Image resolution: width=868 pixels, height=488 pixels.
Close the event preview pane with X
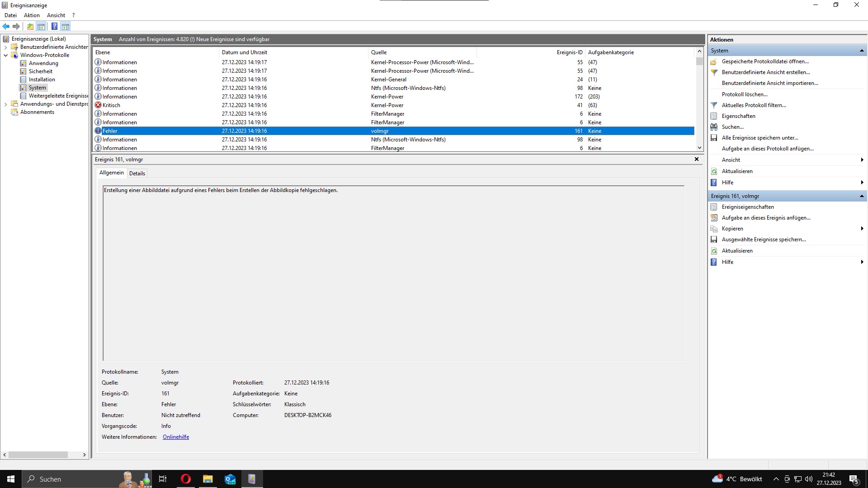click(x=697, y=159)
